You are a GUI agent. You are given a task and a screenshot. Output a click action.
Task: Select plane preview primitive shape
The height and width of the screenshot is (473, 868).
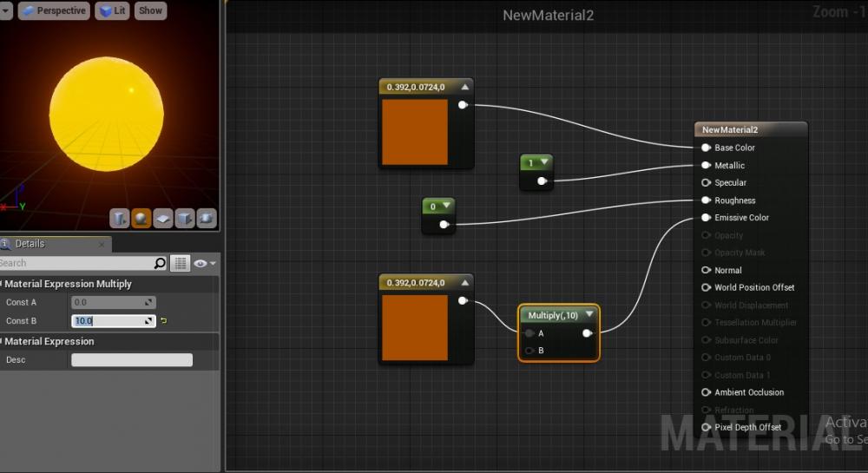pos(163,219)
